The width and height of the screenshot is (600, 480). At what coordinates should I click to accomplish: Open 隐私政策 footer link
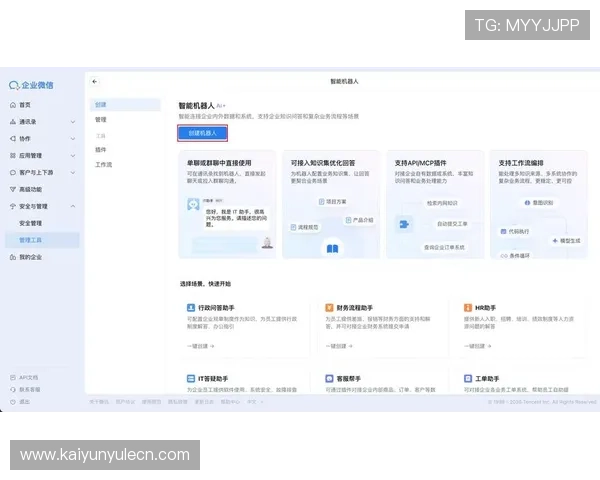(178, 402)
